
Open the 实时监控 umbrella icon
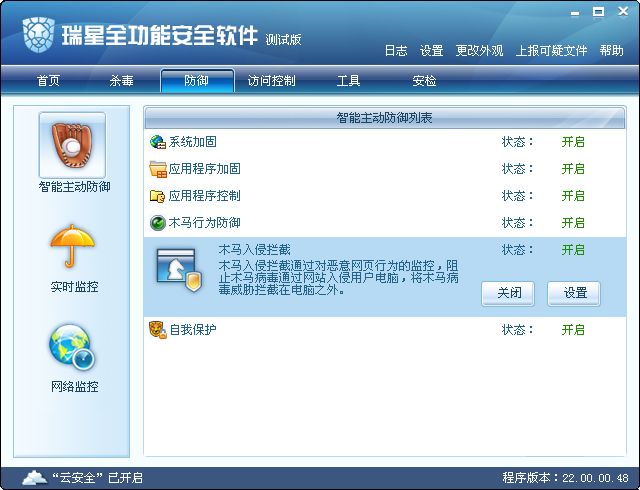pyautogui.click(x=72, y=245)
